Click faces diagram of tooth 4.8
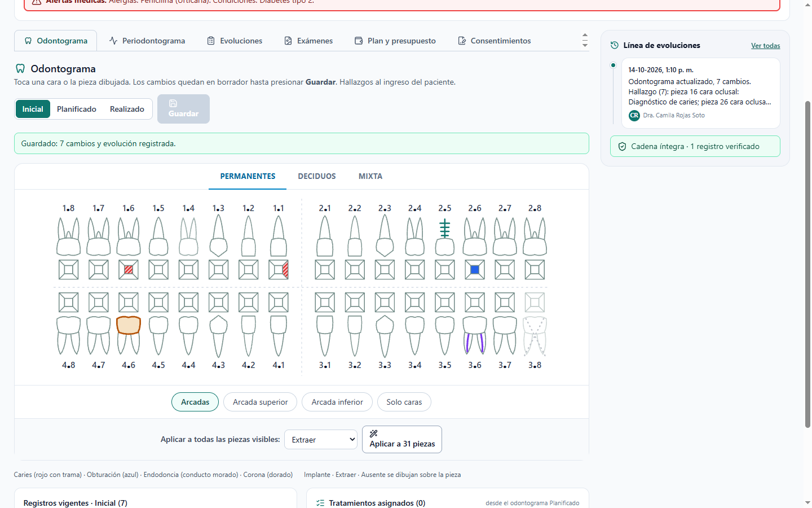This screenshot has height=508, width=812. click(69, 303)
